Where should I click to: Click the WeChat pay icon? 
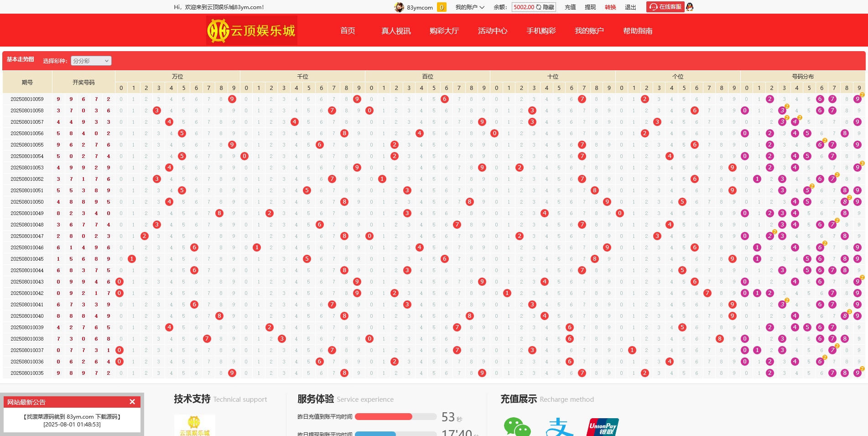[517, 427]
